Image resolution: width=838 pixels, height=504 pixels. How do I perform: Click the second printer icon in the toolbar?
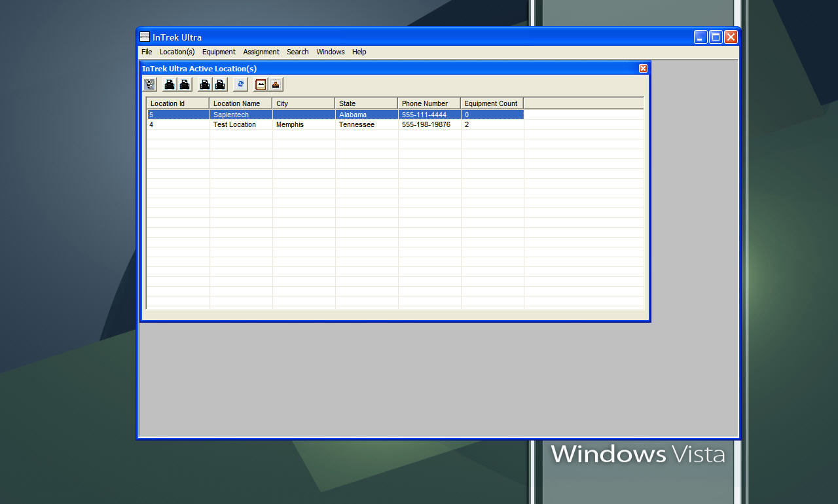pyautogui.click(x=185, y=84)
